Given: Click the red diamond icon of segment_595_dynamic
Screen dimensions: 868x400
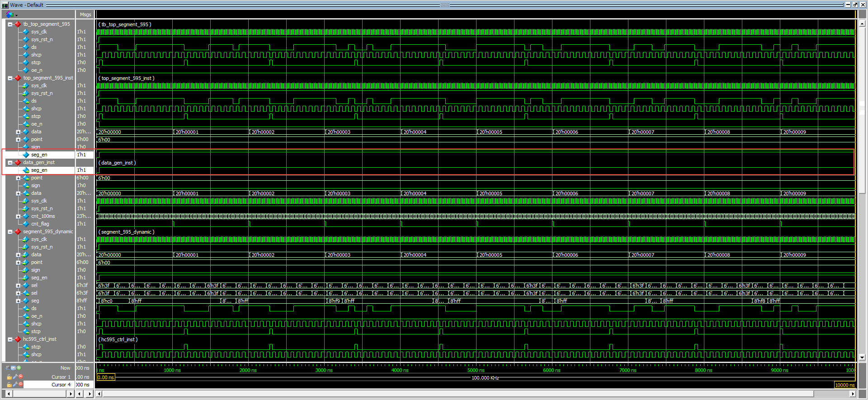Looking at the screenshot, I should tap(18, 232).
